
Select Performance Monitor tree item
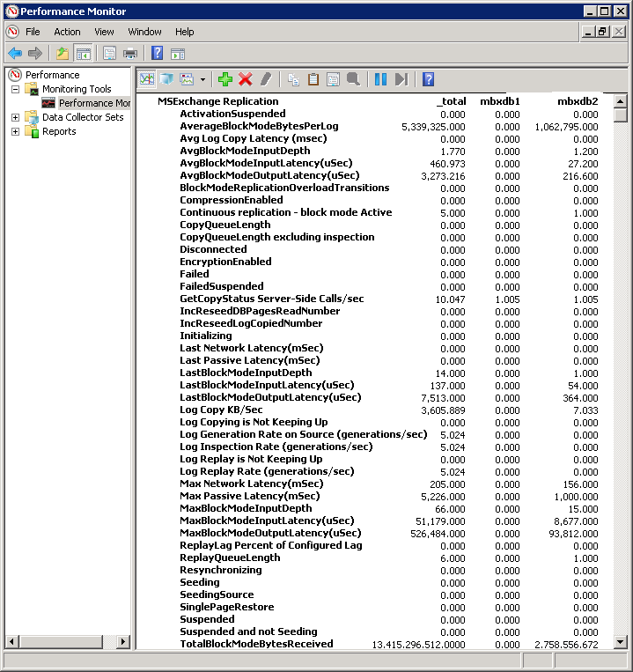coord(95,103)
